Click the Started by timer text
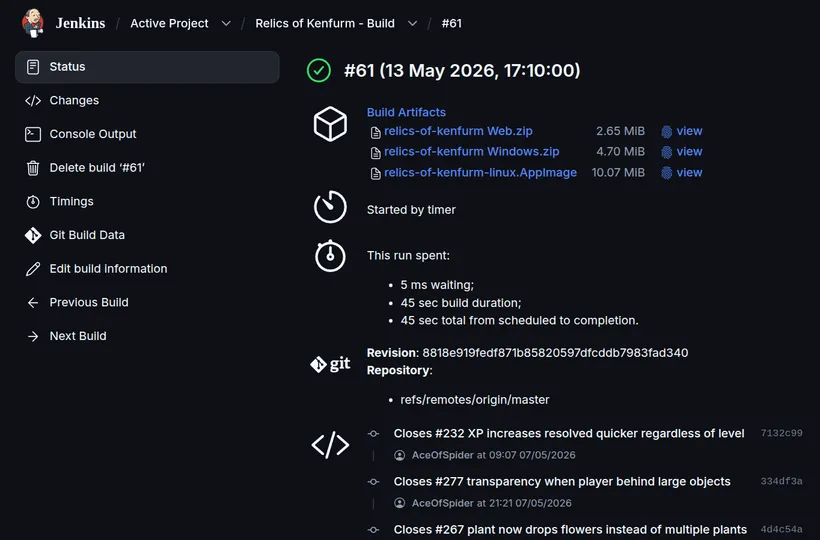820x540 pixels. pos(411,210)
